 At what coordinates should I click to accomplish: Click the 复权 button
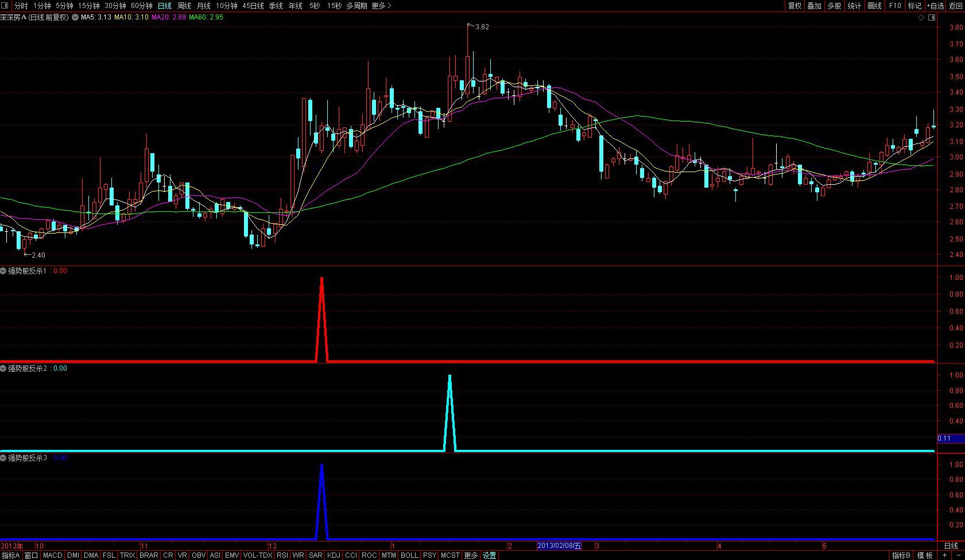pos(795,6)
